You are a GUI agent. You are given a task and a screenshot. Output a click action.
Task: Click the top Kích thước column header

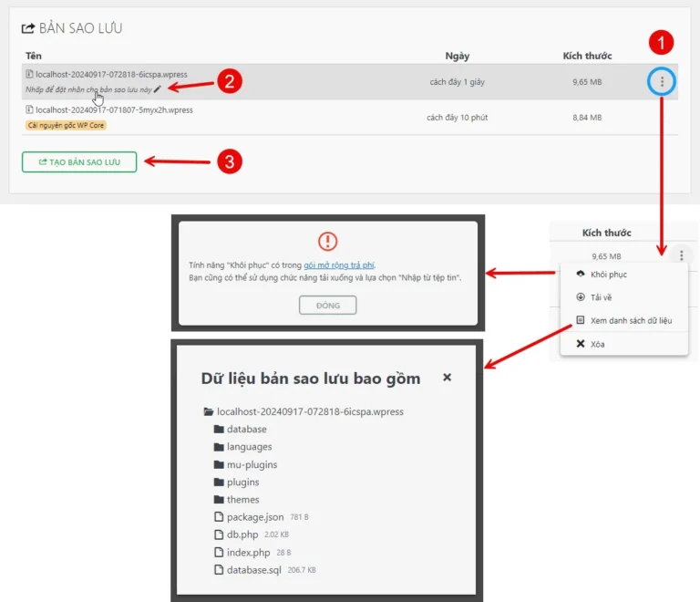click(x=587, y=57)
